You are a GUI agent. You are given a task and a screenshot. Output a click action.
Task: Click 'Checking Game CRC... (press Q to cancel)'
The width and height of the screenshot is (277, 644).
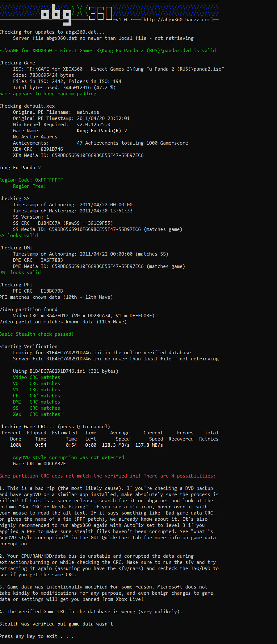click(x=55, y=427)
